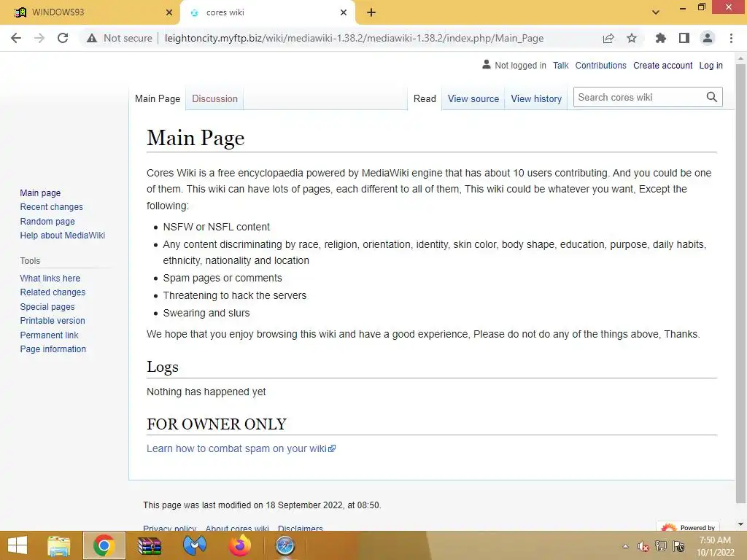The image size is (747, 560).
Task: Close the WINDOWS93 tab
Action: [169, 13]
